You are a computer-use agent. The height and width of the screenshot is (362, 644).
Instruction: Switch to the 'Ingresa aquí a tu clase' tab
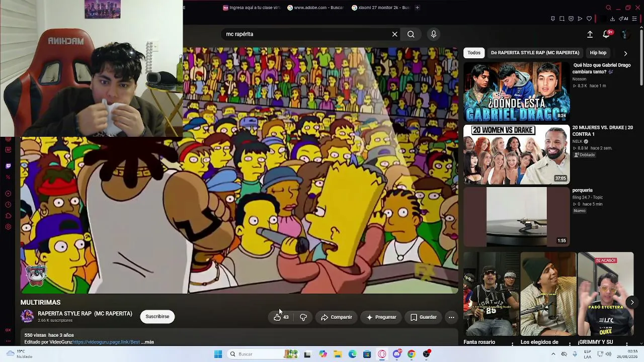pyautogui.click(x=252, y=8)
